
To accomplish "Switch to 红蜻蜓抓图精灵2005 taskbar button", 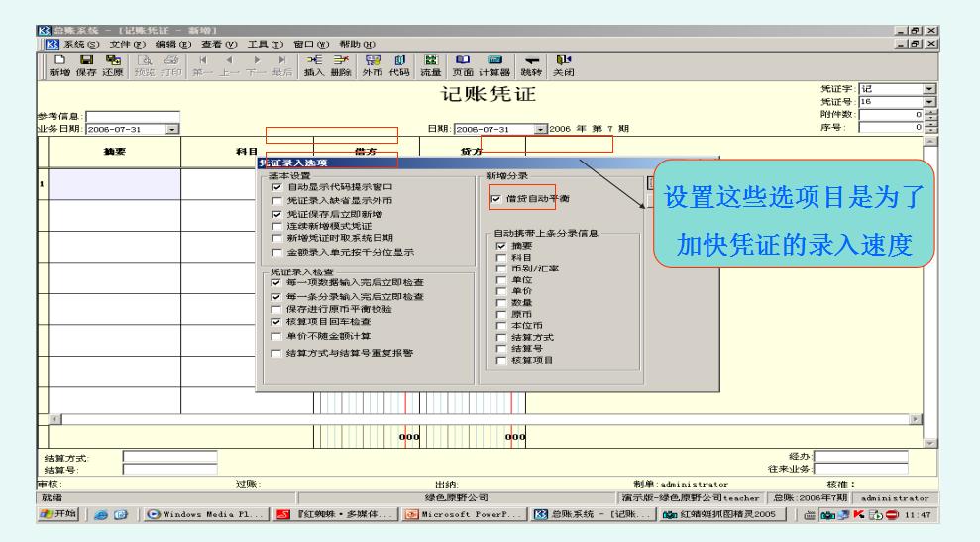I will pos(723,514).
